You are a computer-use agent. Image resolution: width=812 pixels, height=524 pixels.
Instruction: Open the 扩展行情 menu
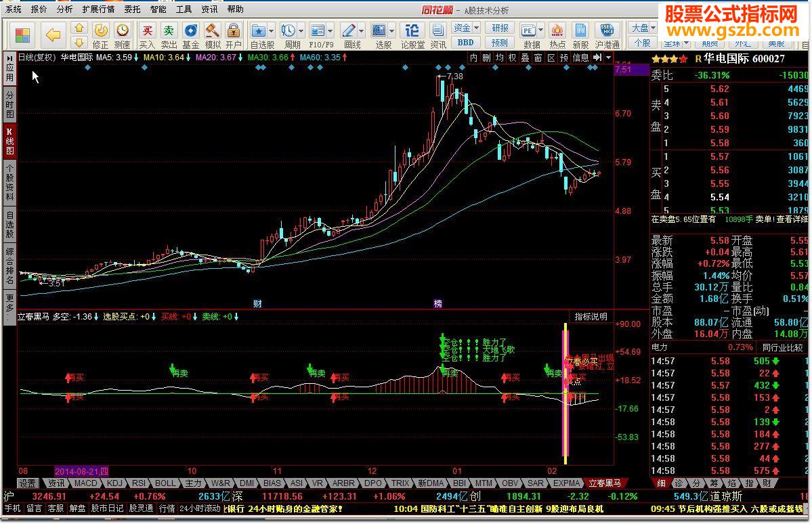(x=98, y=9)
